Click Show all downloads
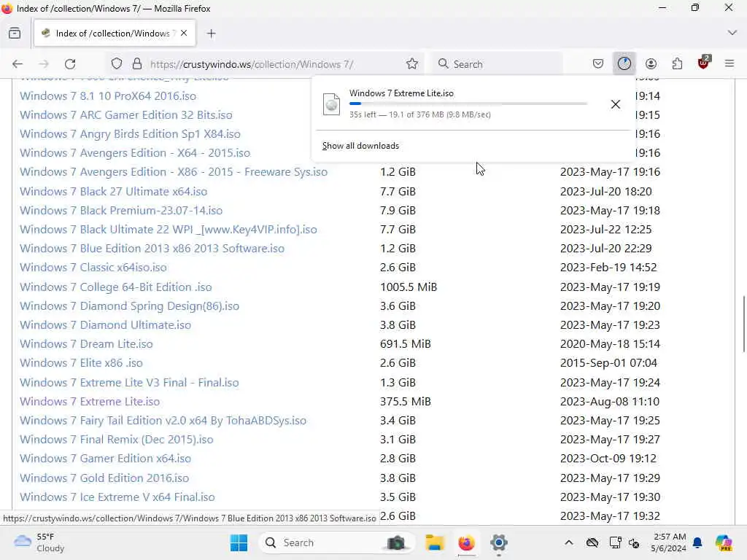 click(x=360, y=146)
